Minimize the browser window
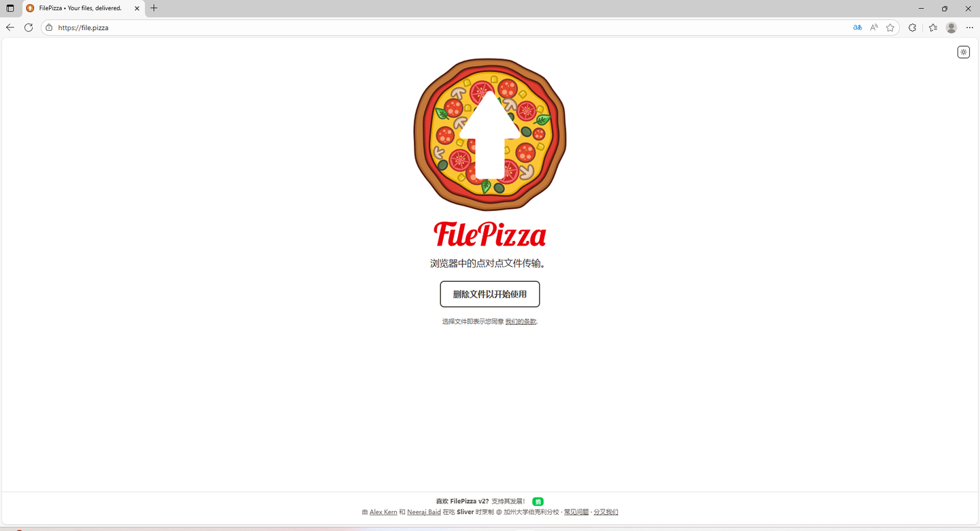Screen dimensions: 980x531 (x=921, y=8)
